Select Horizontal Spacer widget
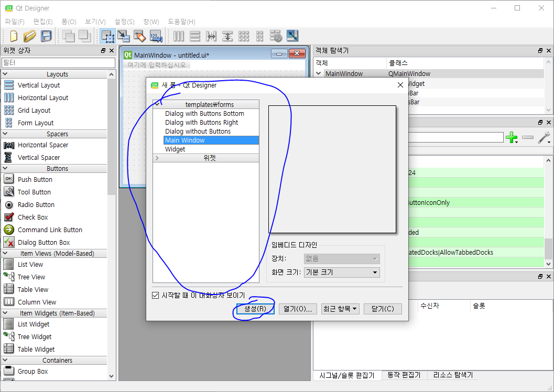This screenshot has height=392, width=554. (43, 145)
